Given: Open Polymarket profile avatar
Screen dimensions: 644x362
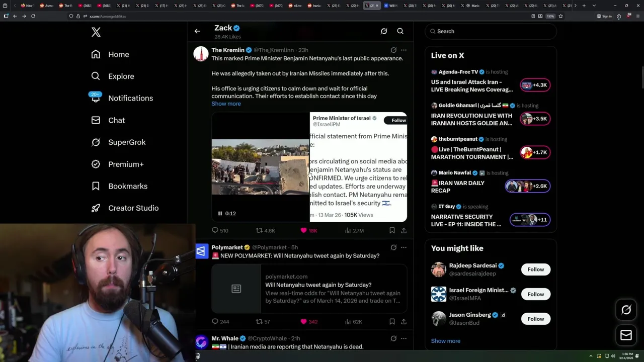Looking at the screenshot, I should (201, 251).
